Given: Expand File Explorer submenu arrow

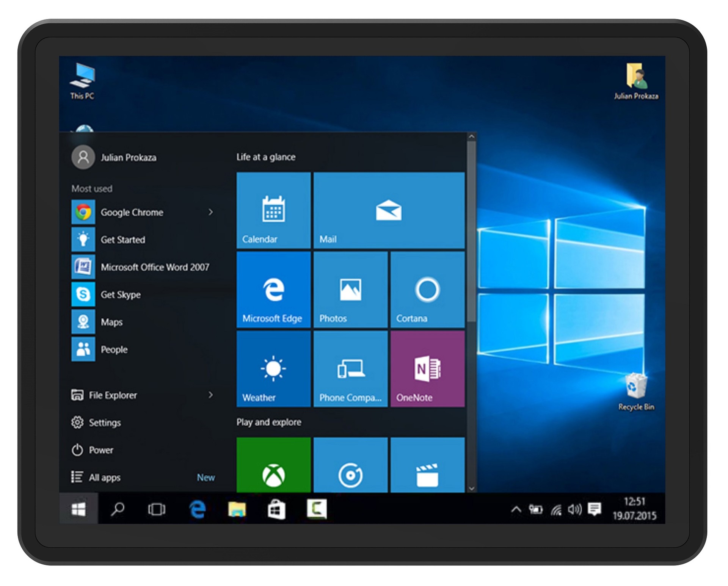Looking at the screenshot, I should click(x=210, y=395).
